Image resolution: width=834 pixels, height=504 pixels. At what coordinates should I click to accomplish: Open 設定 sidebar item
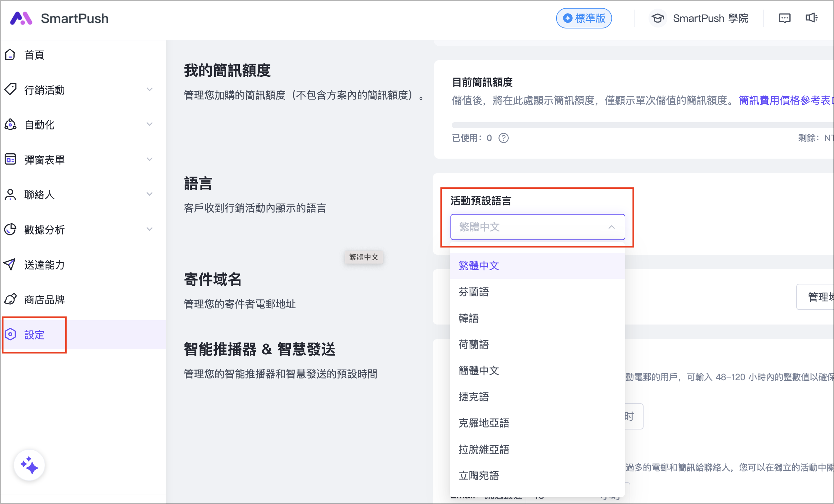(x=83, y=335)
